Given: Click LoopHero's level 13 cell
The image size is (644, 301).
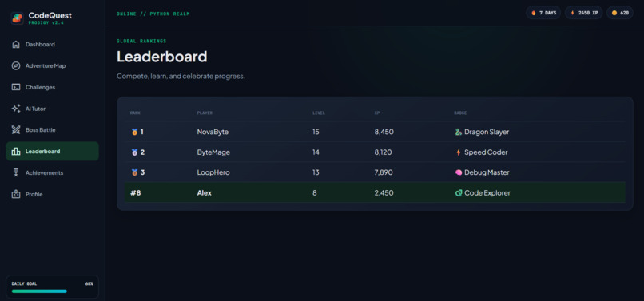Looking at the screenshot, I should [x=316, y=172].
